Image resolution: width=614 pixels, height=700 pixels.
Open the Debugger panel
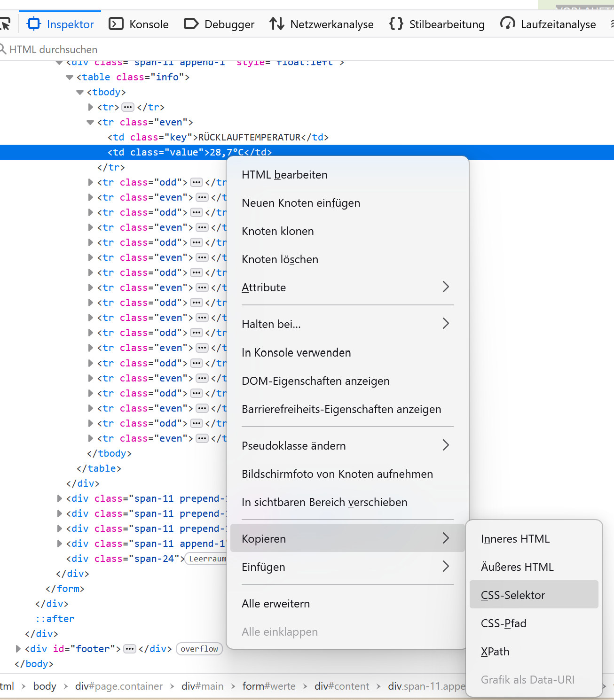[219, 24]
